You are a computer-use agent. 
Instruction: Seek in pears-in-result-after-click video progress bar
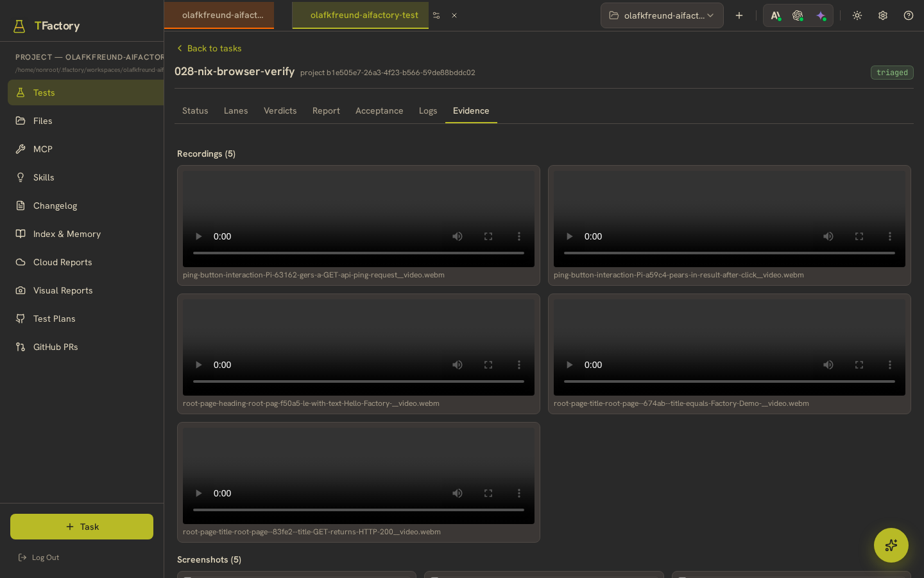[730, 253]
